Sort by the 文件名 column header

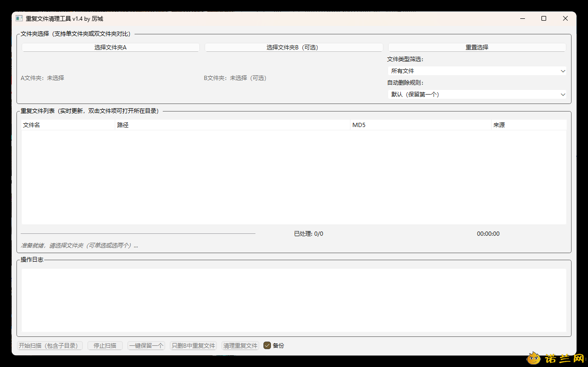(68, 125)
